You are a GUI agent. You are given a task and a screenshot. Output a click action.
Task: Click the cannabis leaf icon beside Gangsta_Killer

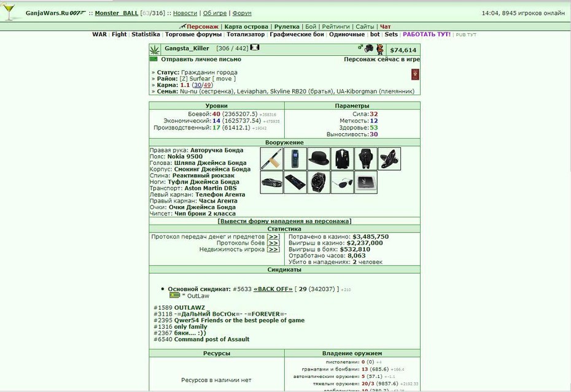[155, 49]
